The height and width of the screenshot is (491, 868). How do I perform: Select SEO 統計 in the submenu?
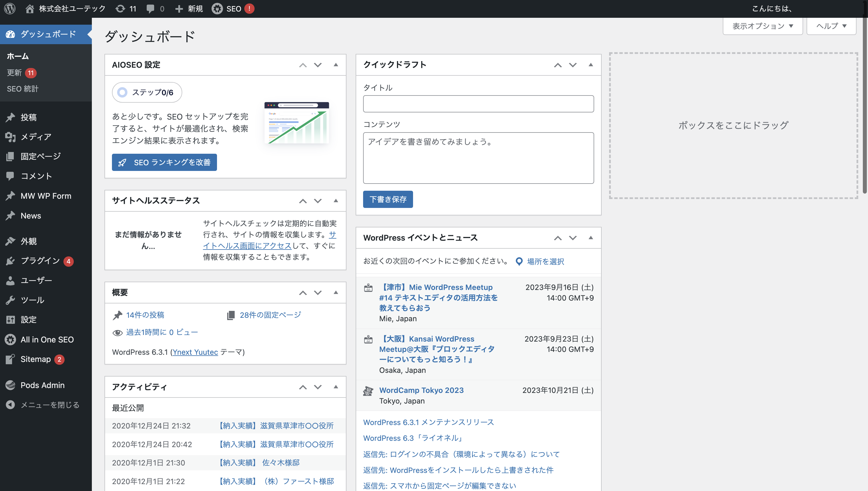point(23,89)
